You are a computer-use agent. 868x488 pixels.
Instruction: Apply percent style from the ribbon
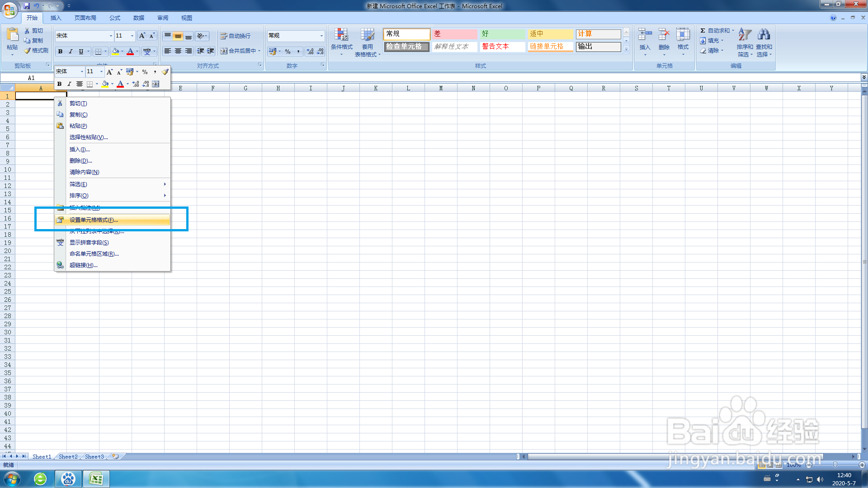tap(288, 52)
